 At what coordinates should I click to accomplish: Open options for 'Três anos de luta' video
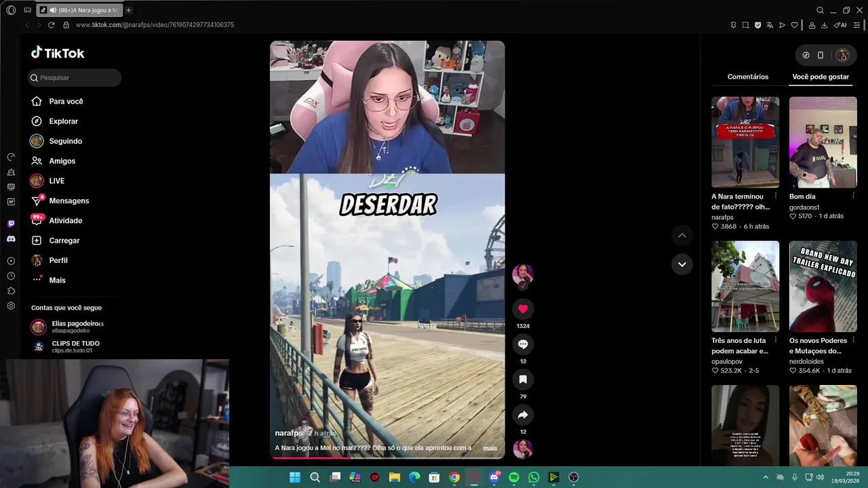click(775, 341)
